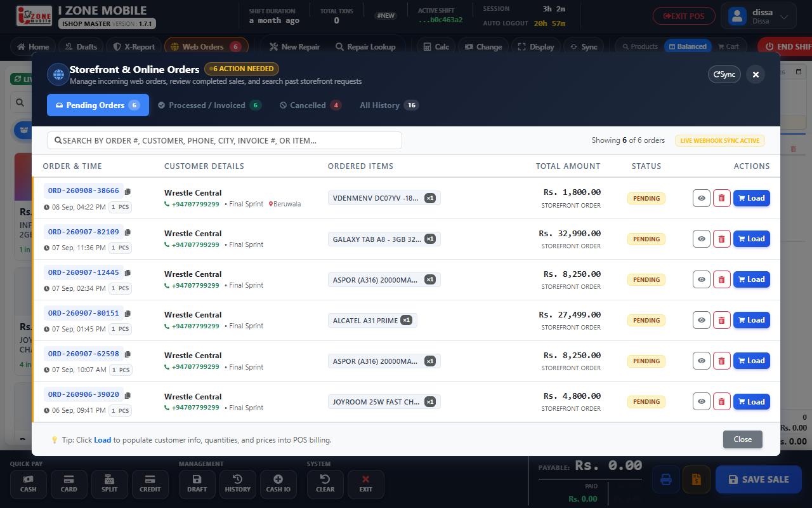Expand the dissa user account dropdown

tap(758, 17)
